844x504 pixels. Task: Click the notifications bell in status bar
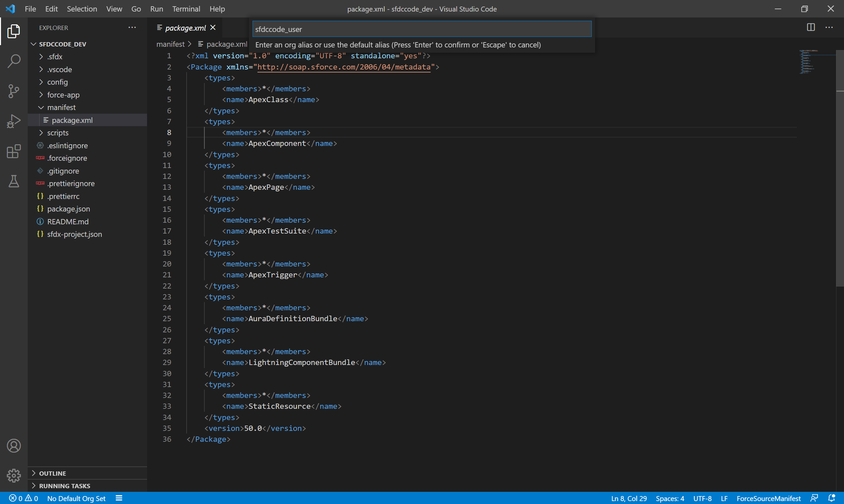[831, 498]
